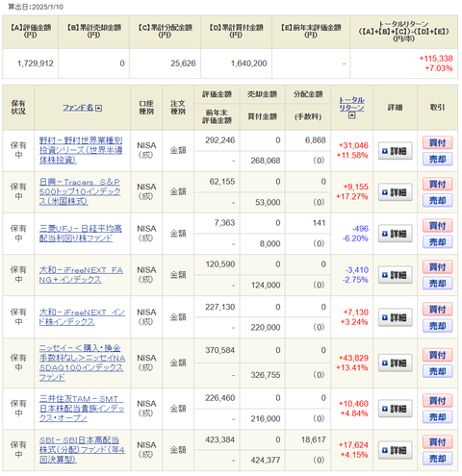Image resolution: width=462 pixels, height=476 pixels.
Task: Click 買付 for iFreeNEXT インド株インデックス
Action: coord(437,310)
